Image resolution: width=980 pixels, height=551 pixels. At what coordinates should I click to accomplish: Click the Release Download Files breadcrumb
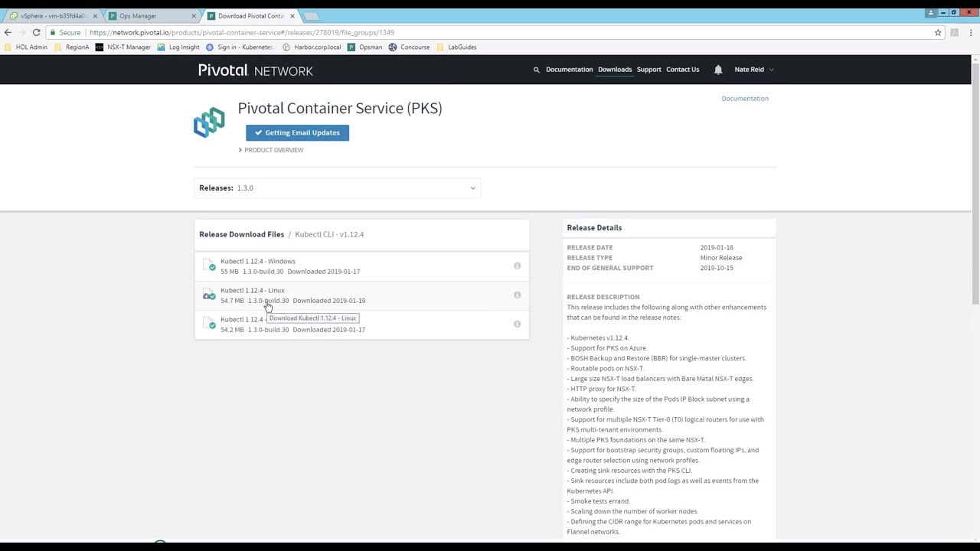click(241, 234)
